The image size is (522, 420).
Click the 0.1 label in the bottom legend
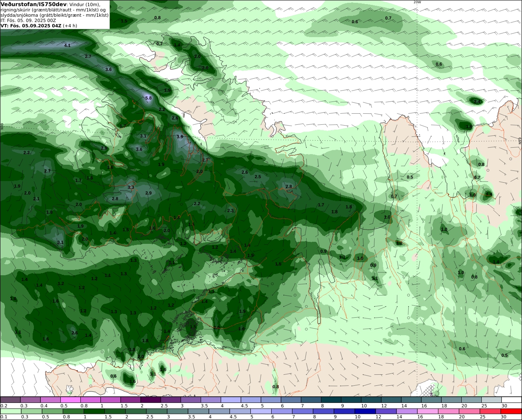click(4, 417)
